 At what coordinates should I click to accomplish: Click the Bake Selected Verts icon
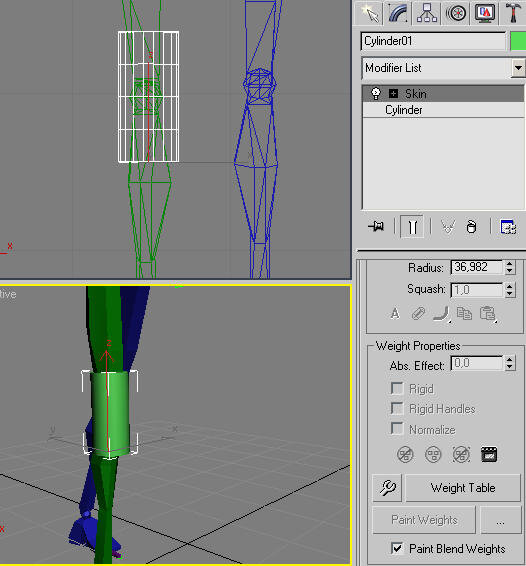click(489, 454)
